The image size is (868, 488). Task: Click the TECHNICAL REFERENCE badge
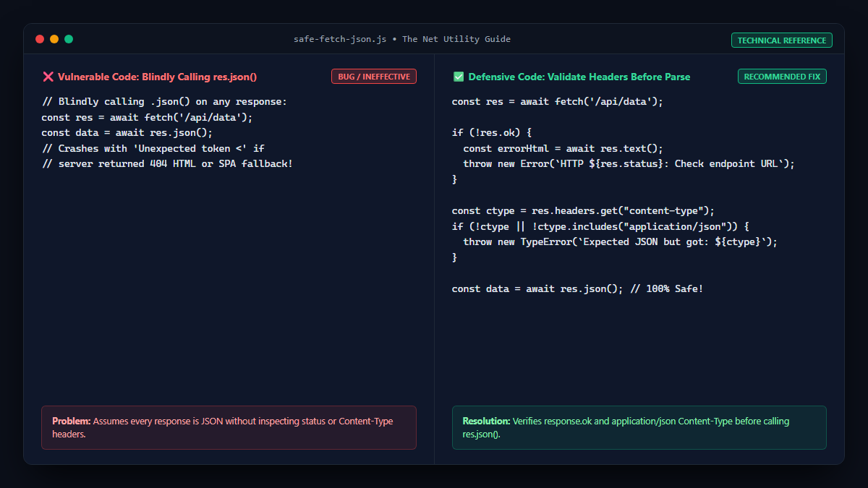782,40
